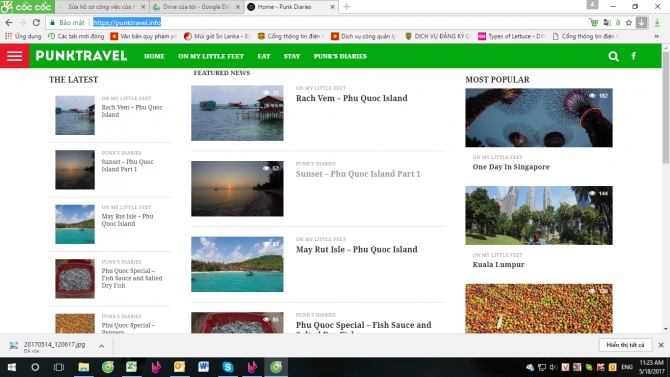This screenshot has width=670, height=377.
Task: Switch to Sửa hồ sơ công việc tab
Action: coord(102,7)
